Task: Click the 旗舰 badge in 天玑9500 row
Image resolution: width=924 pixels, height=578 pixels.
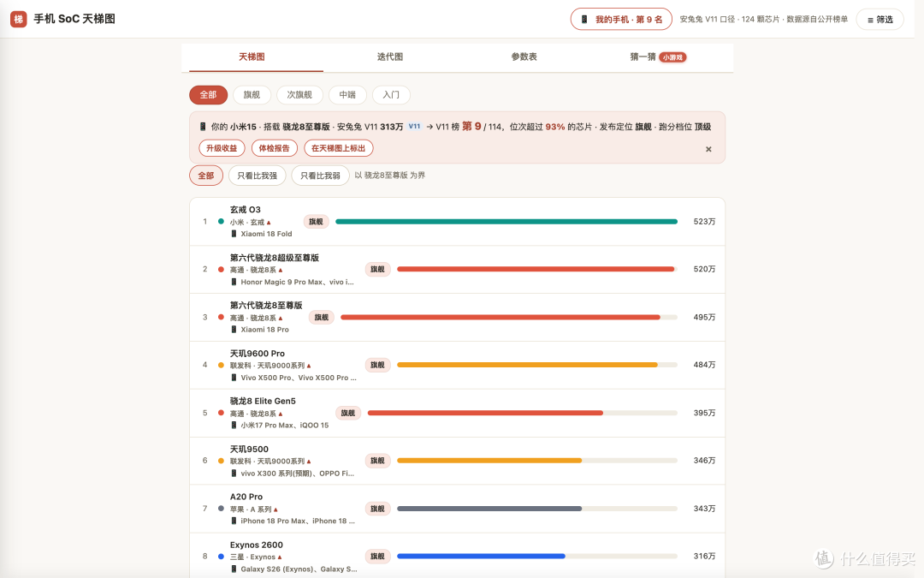Action: click(x=377, y=461)
